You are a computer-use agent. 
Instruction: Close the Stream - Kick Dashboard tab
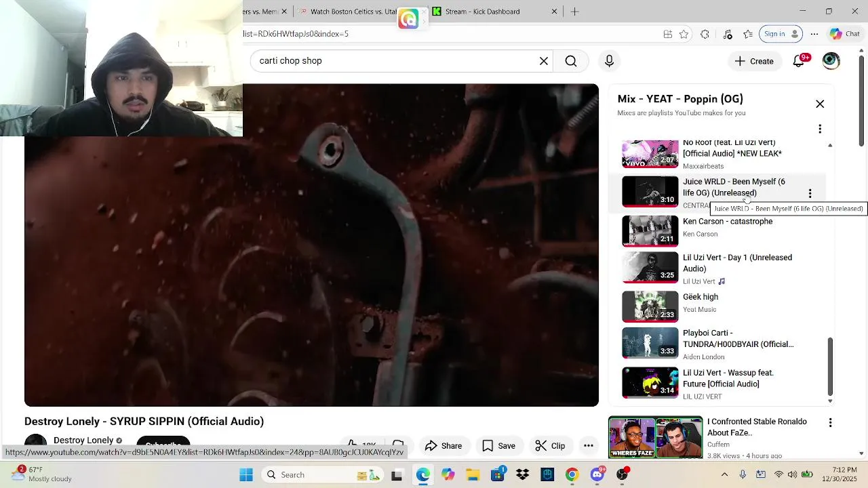coord(554,12)
